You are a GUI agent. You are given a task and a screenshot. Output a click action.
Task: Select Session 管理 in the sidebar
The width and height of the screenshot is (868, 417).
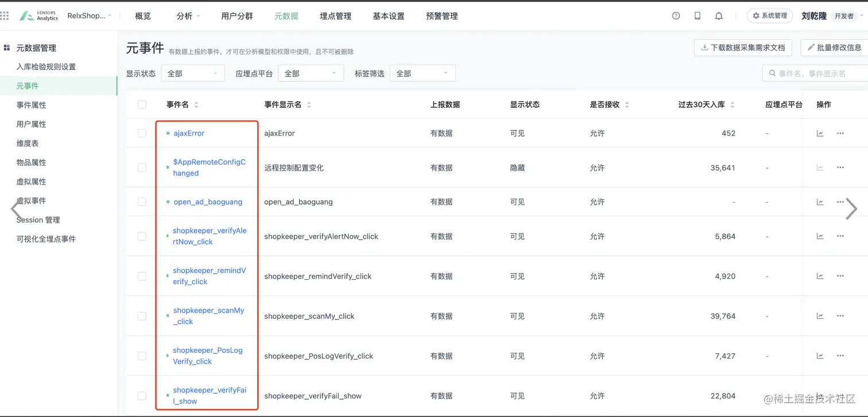(38, 220)
